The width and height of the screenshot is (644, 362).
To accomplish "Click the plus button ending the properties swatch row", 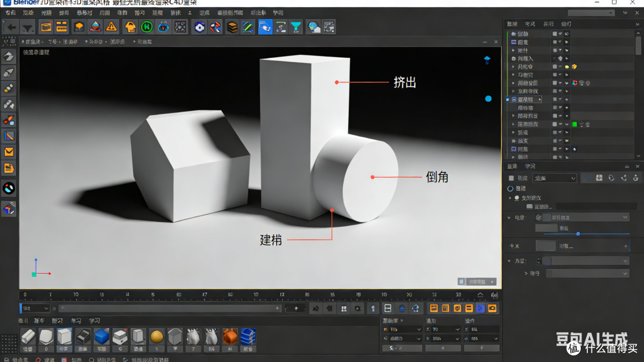I will [x=626, y=246].
